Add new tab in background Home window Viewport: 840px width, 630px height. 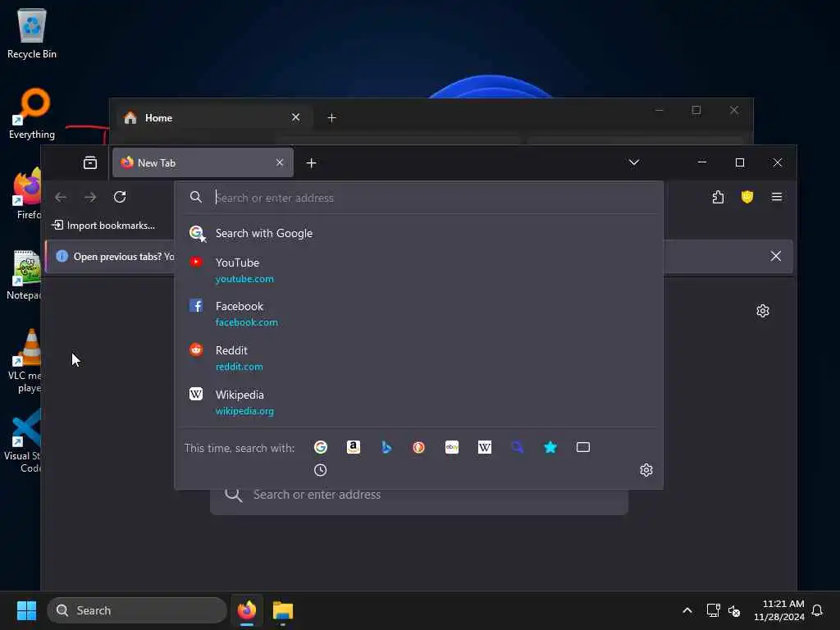point(331,118)
